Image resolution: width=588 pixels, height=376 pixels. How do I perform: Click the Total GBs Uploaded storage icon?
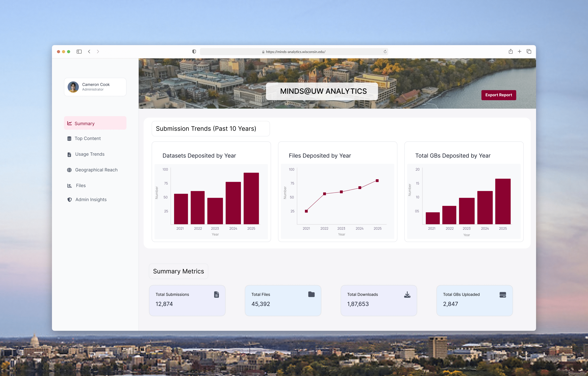tap(503, 295)
